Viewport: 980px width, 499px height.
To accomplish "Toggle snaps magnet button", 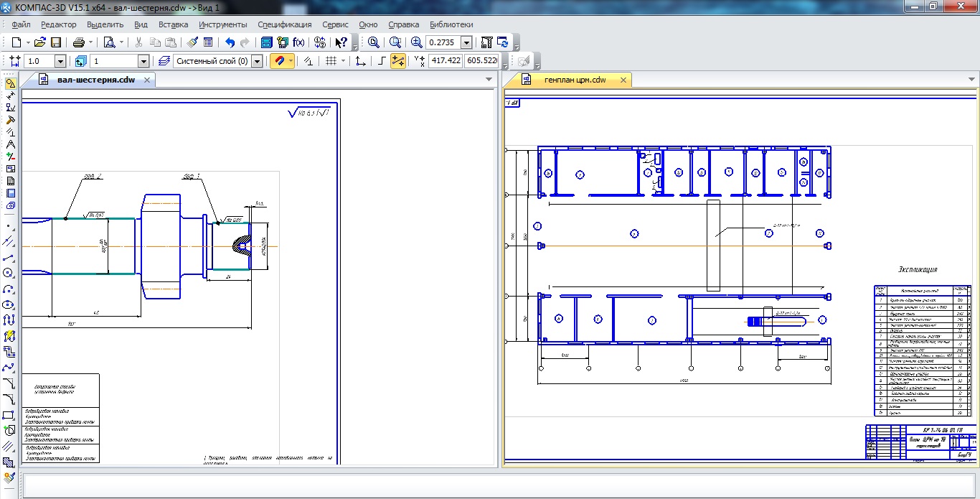I will [278, 61].
